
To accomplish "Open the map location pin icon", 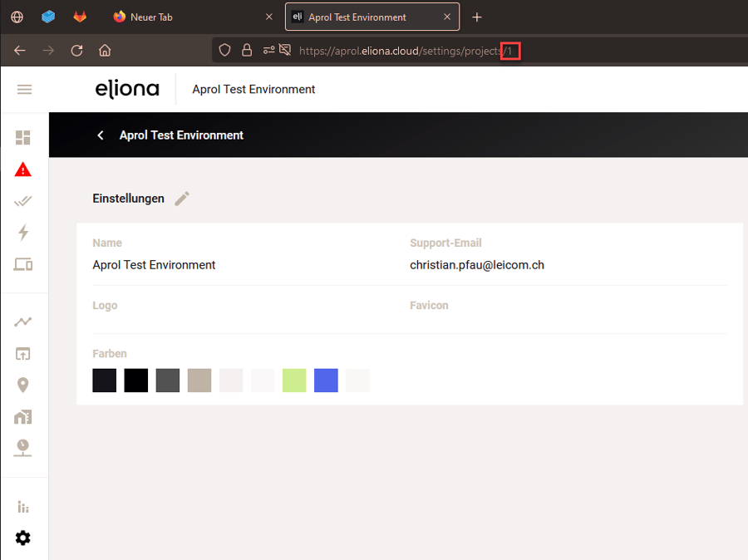I will [x=23, y=385].
